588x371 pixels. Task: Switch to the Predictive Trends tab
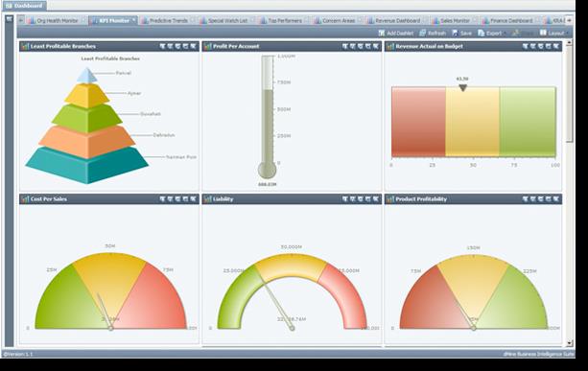pyautogui.click(x=169, y=21)
